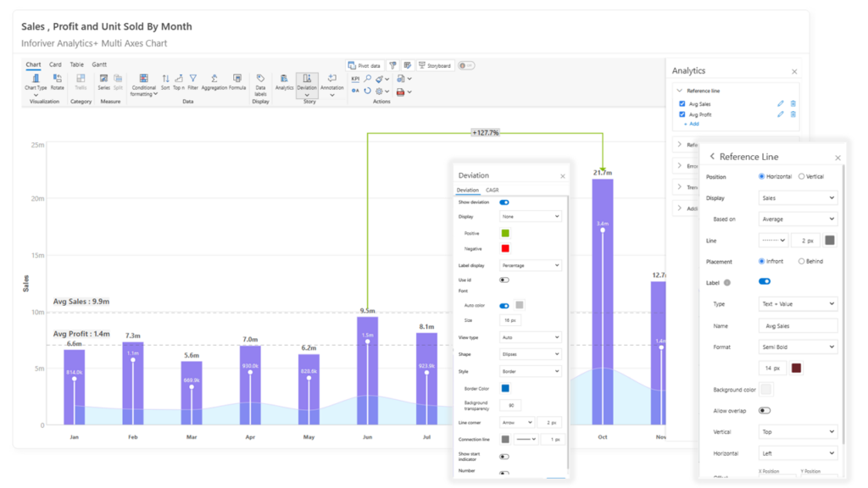
Task: Click the settings gear icon in Actions
Action: (380, 91)
